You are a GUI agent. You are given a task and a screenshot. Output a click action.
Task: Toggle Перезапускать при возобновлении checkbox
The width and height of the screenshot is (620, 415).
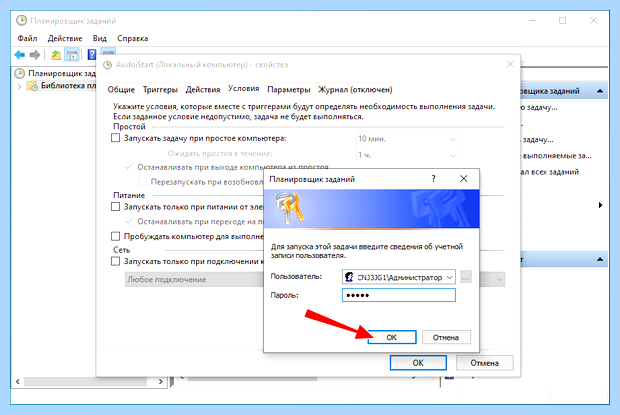pos(142,182)
